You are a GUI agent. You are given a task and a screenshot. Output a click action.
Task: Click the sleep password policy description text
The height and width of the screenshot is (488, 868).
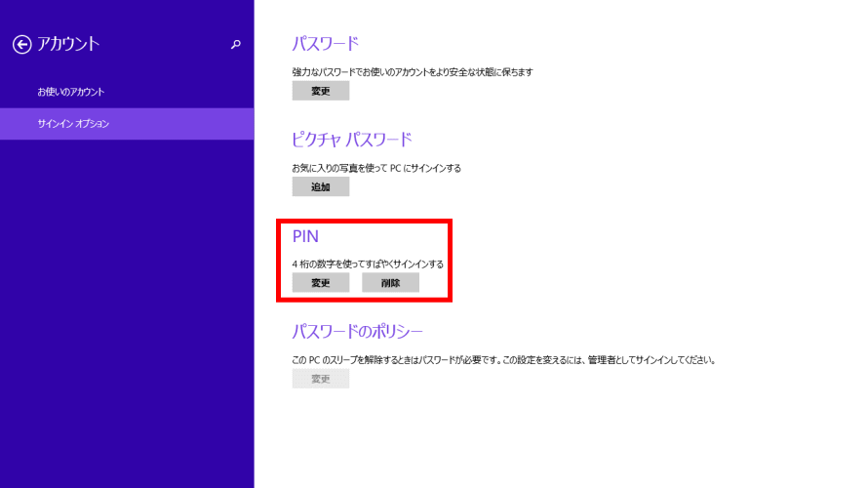(504, 359)
